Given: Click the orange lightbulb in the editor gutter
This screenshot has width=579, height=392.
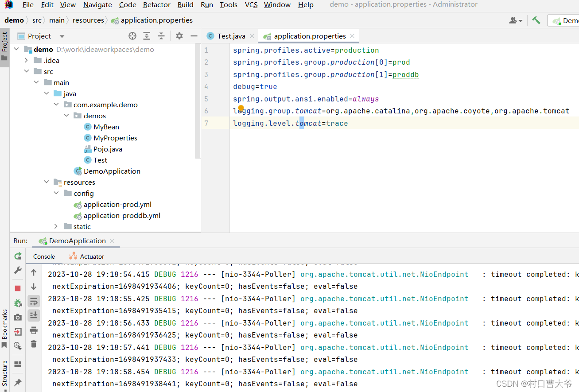Looking at the screenshot, I should 241,108.
